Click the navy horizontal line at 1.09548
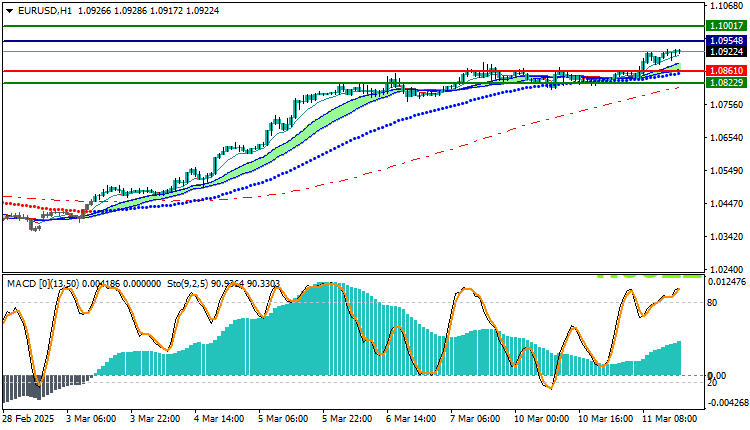750x430 pixels. [354, 41]
